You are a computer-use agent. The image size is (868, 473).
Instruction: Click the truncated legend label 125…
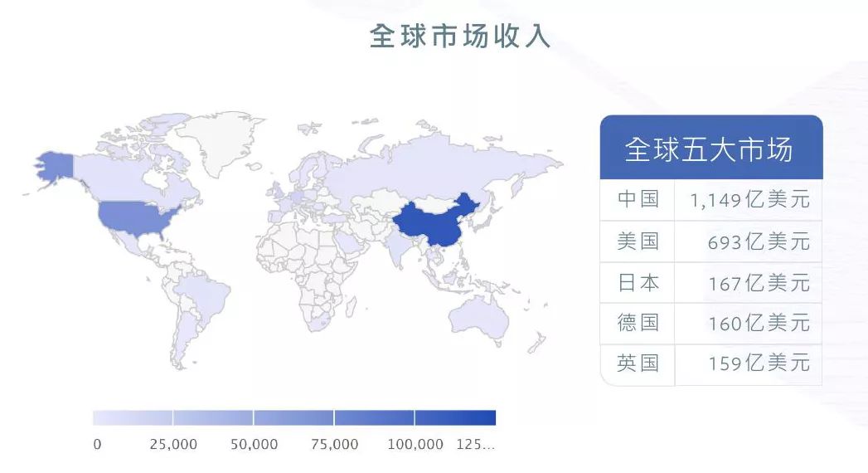tap(475, 444)
